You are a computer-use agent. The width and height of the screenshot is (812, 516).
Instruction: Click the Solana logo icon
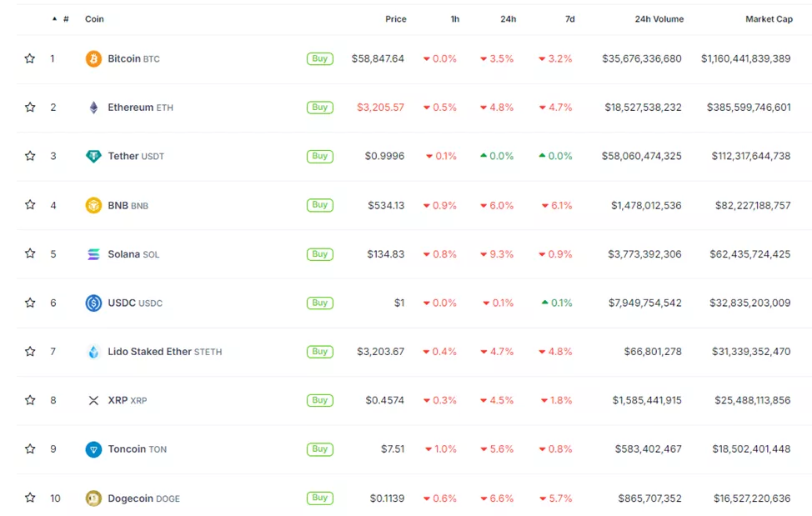click(93, 254)
